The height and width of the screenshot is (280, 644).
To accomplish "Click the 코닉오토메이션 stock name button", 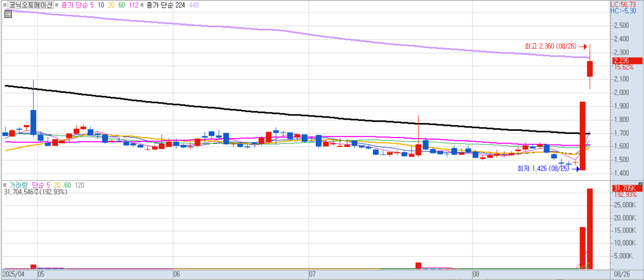I will 30,5.
